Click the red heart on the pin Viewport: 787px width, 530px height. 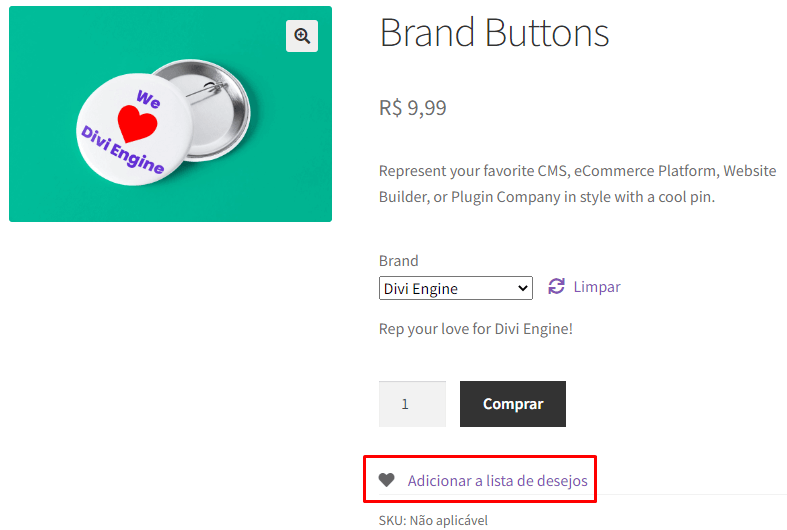[x=137, y=124]
